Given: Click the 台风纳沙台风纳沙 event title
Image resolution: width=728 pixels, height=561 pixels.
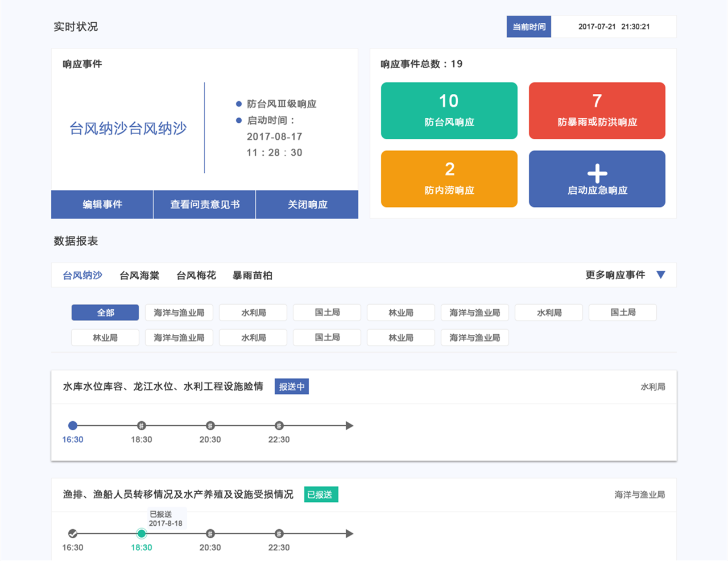Looking at the screenshot, I should (128, 128).
